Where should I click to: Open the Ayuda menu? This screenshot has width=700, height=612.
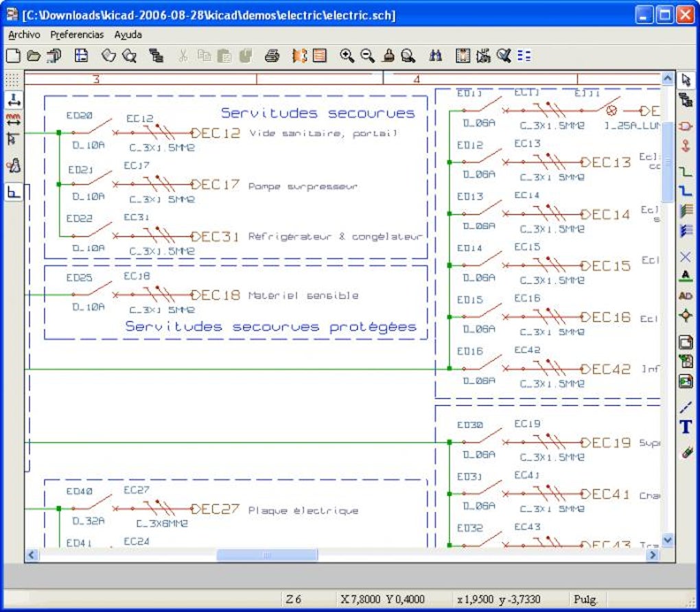[128, 34]
